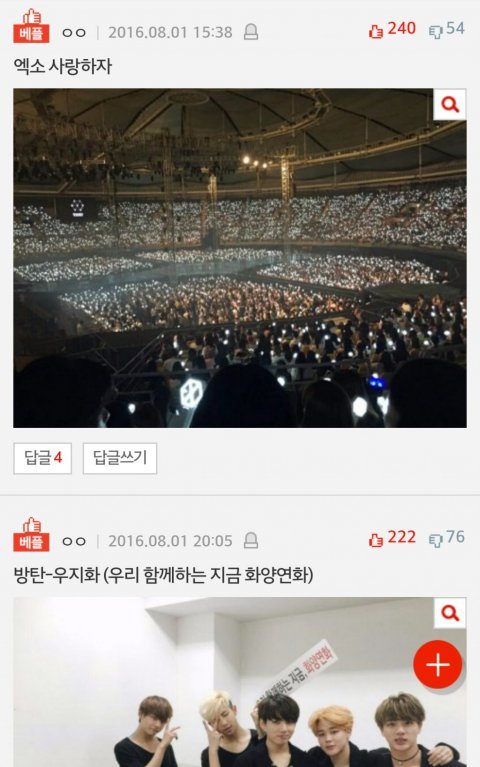Image resolution: width=480 pixels, height=767 pixels.
Task: Click the thumbs-down icon showing 54
Action: click(435, 32)
